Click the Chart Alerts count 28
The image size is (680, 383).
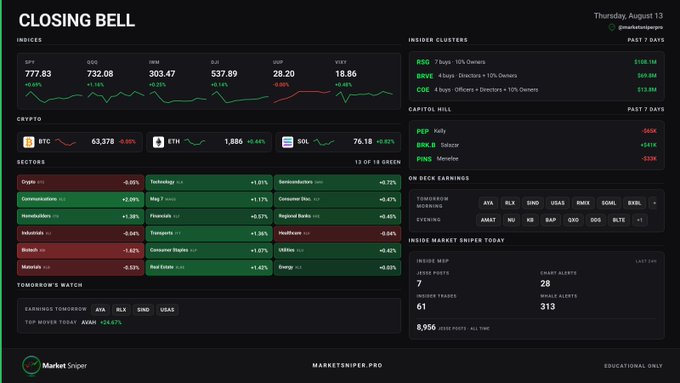545,284
